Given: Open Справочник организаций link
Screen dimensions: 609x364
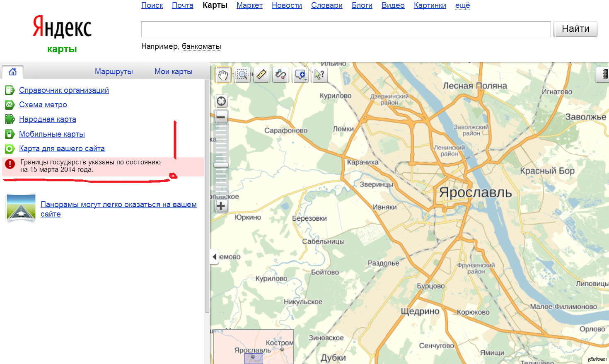Looking at the screenshot, I should coord(64,90).
